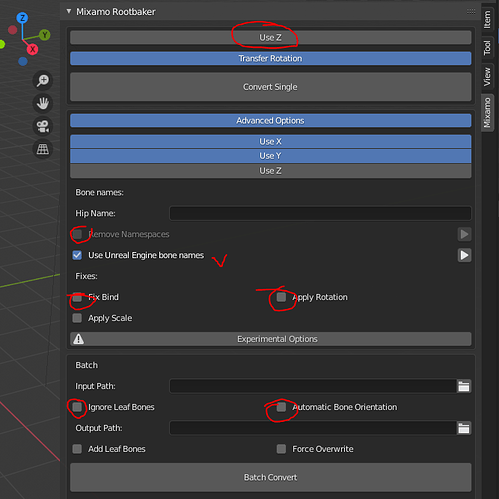Toggle camera view with the camera icon

(x=43, y=126)
